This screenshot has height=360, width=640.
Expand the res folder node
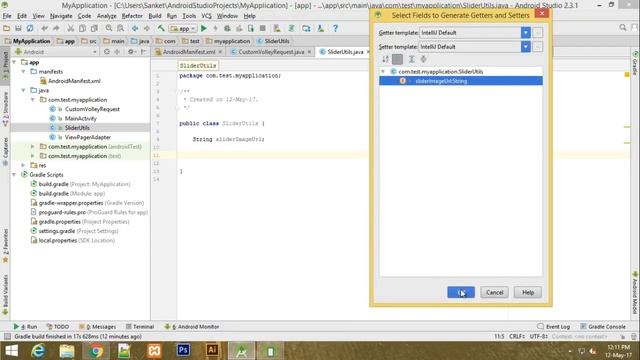24,165
